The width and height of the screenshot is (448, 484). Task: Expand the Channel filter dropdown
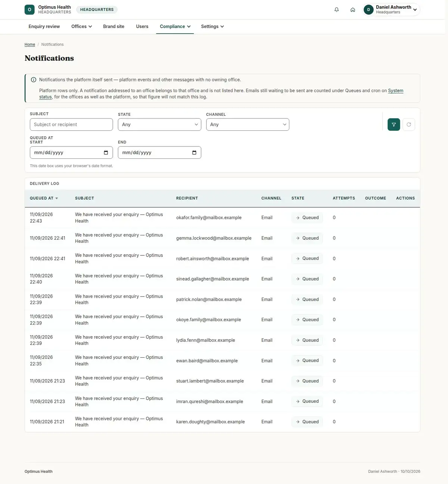248,124
